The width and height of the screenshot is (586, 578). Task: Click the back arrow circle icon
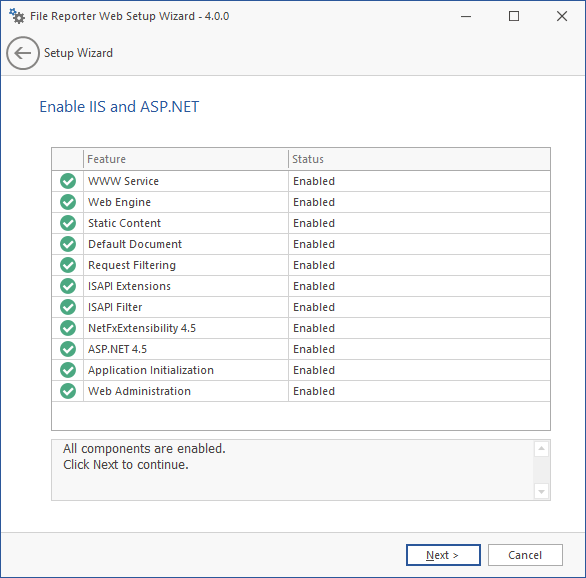(x=23, y=53)
